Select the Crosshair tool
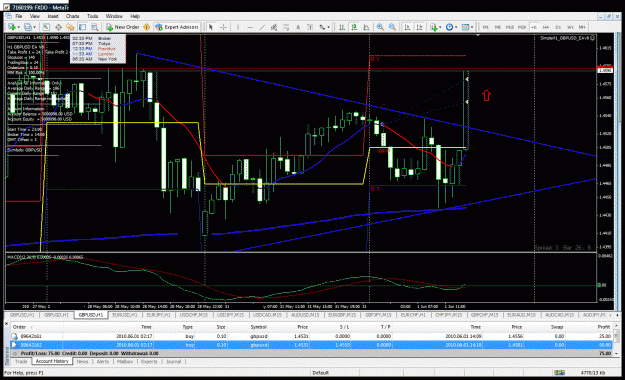Image resolution: width=625 pixels, height=380 pixels. pyautogui.click(x=224, y=27)
